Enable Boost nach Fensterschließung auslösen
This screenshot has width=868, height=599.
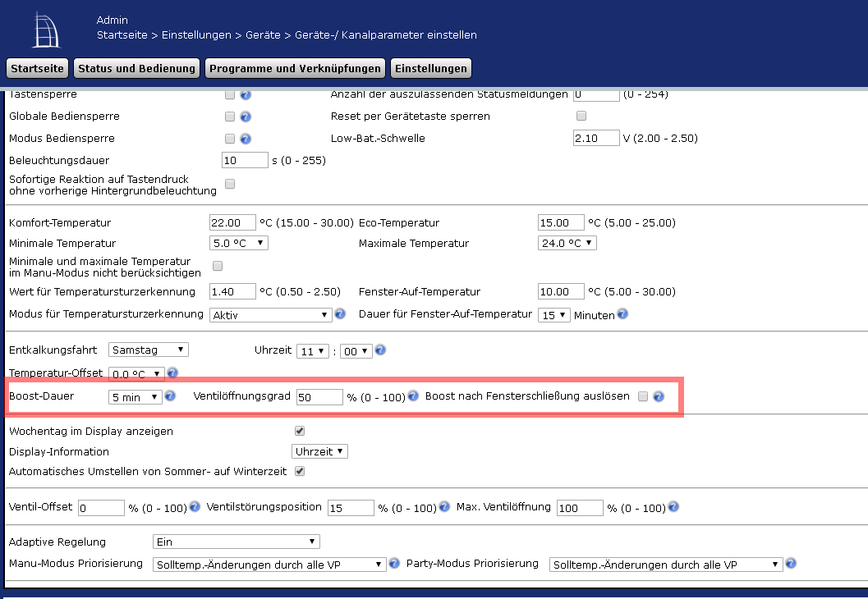(x=643, y=396)
